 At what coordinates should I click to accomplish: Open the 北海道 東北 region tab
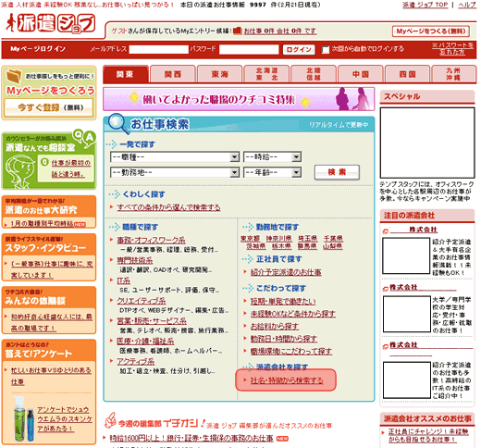tap(266, 74)
